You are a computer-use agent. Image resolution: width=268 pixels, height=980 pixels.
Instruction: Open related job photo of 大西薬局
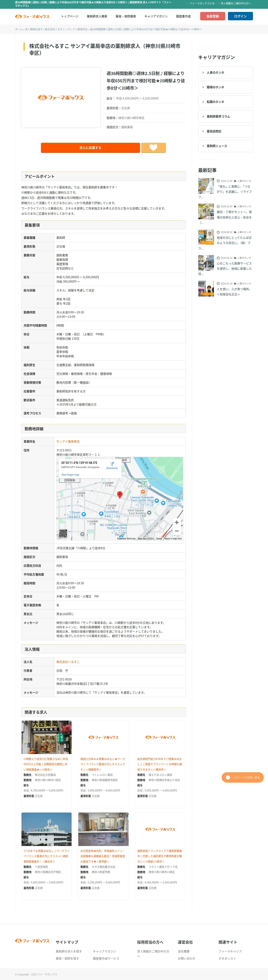click(x=46, y=737)
